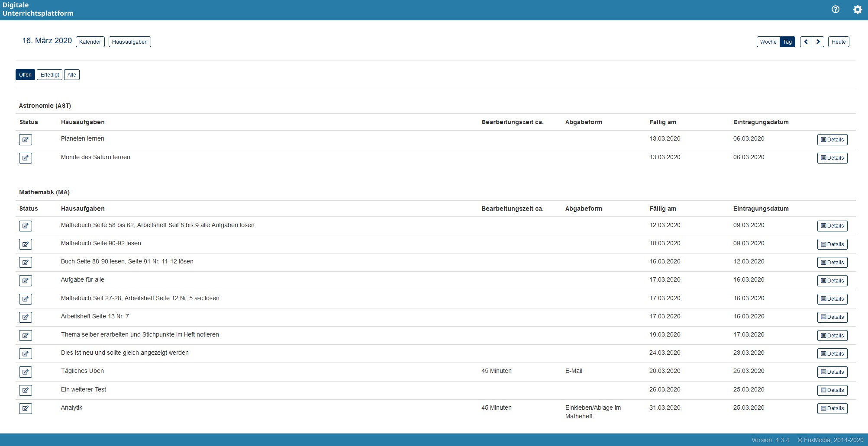Image resolution: width=868 pixels, height=446 pixels.
Task: Click E-Mail submission form cell
Action: [x=574, y=371]
